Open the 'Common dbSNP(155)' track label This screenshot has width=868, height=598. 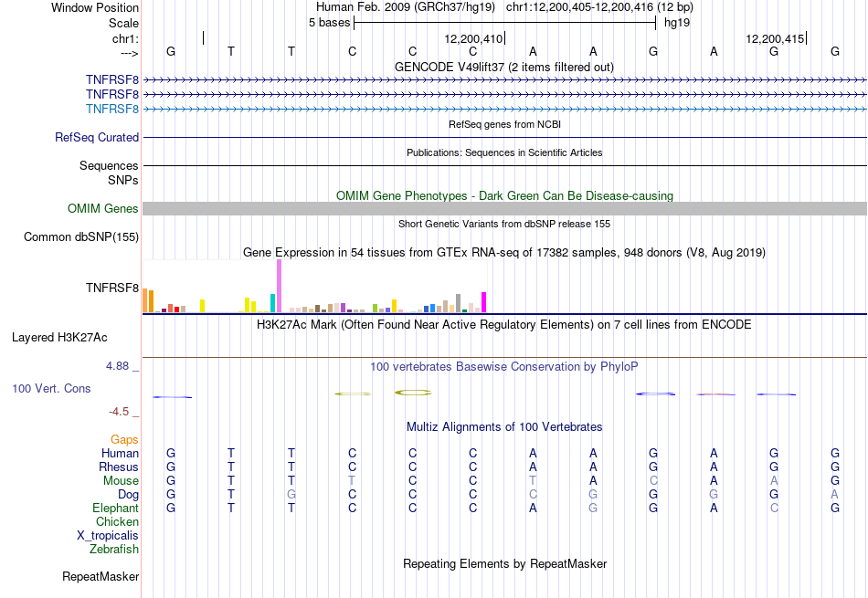click(x=81, y=236)
